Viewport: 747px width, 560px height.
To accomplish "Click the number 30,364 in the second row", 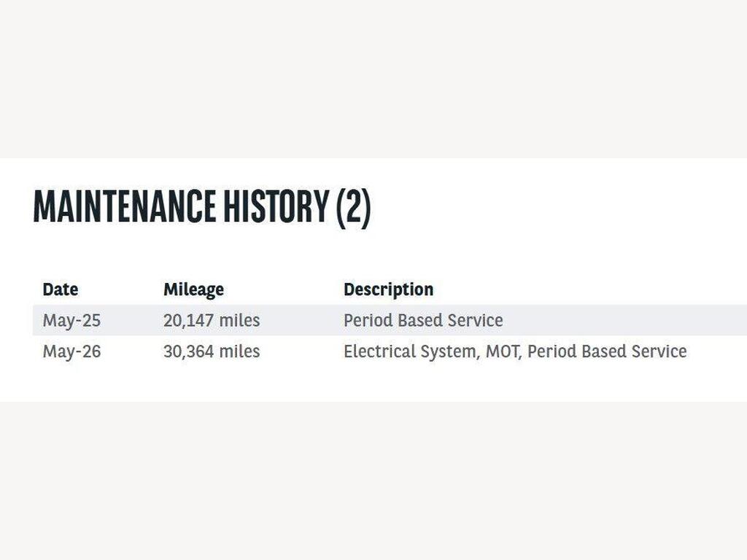I will coord(188,351).
